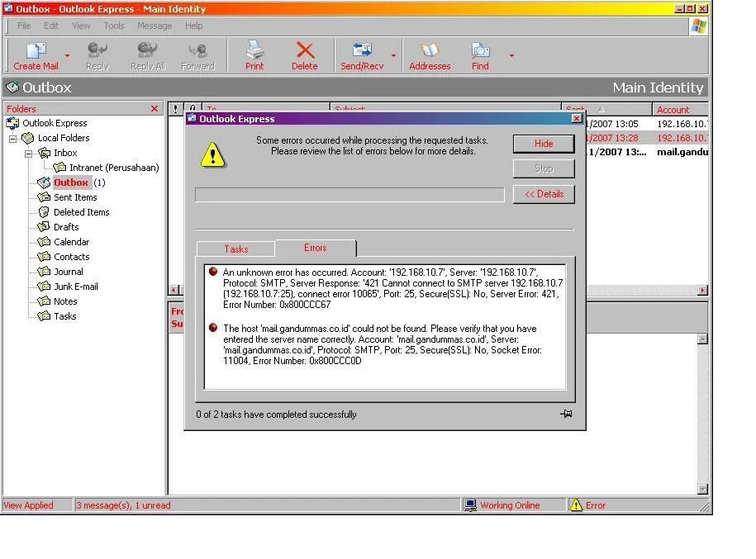
Task: Select the Outbox folder icon
Action: coord(44,182)
